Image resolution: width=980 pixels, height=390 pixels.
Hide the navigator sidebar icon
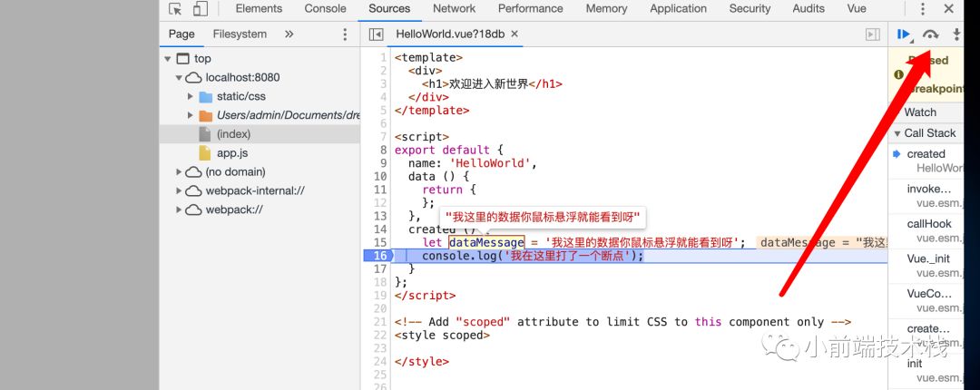click(x=376, y=34)
